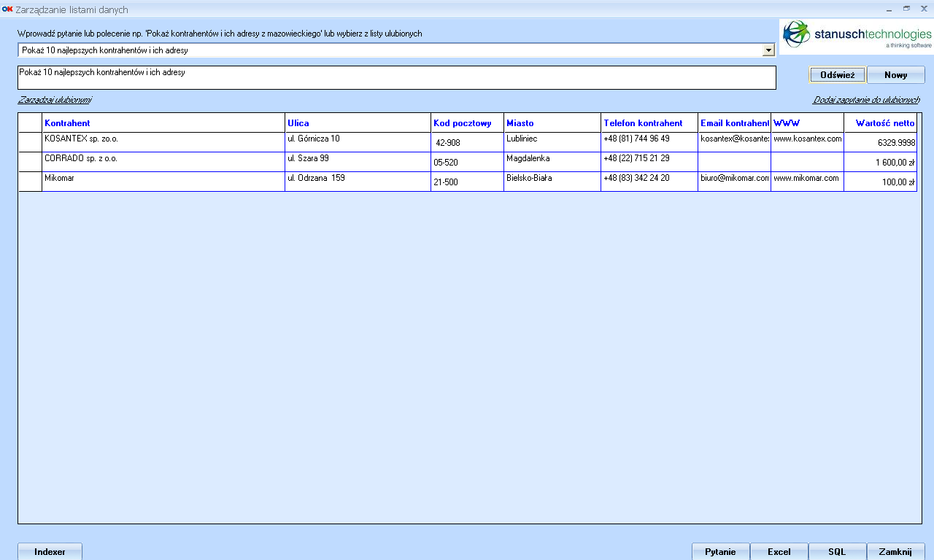Click the Odśwież button
Image resolution: width=934 pixels, height=560 pixels.
coord(838,74)
